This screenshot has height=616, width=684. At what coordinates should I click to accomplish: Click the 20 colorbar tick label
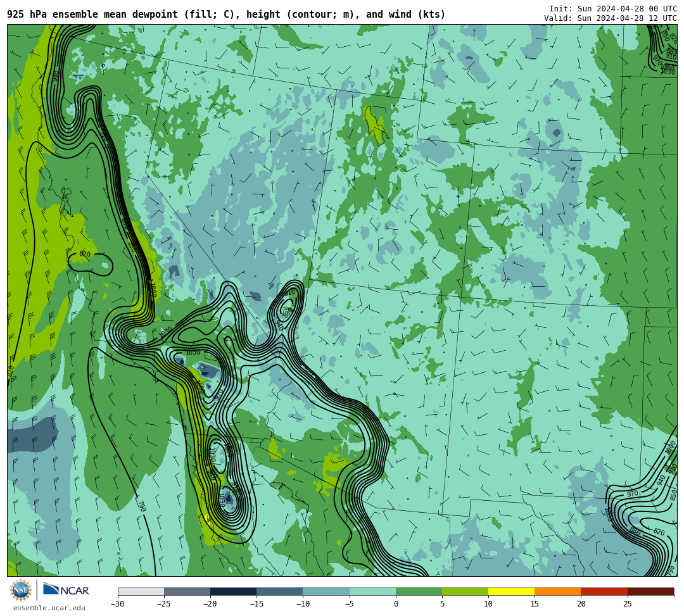581,604
